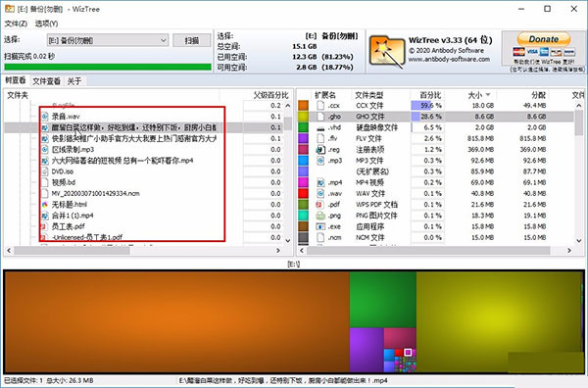This screenshot has width=588, height=388.
Task: Click the orange .ccx color swatch
Action: [303, 106]
